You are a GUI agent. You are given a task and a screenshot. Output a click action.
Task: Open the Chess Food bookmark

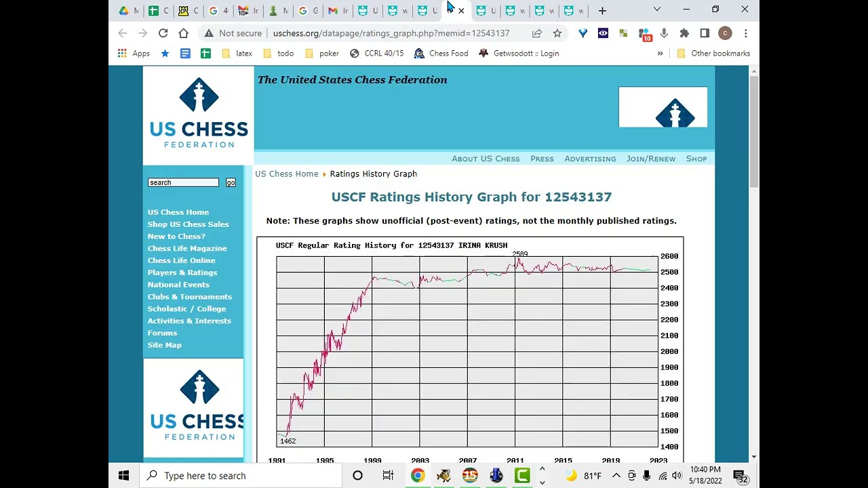441,54
